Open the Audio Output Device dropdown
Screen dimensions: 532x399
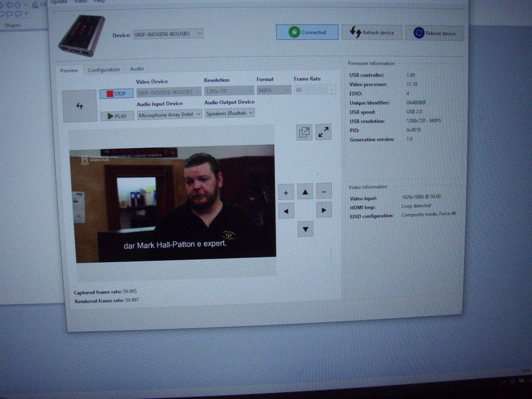(x=230, y=113)
